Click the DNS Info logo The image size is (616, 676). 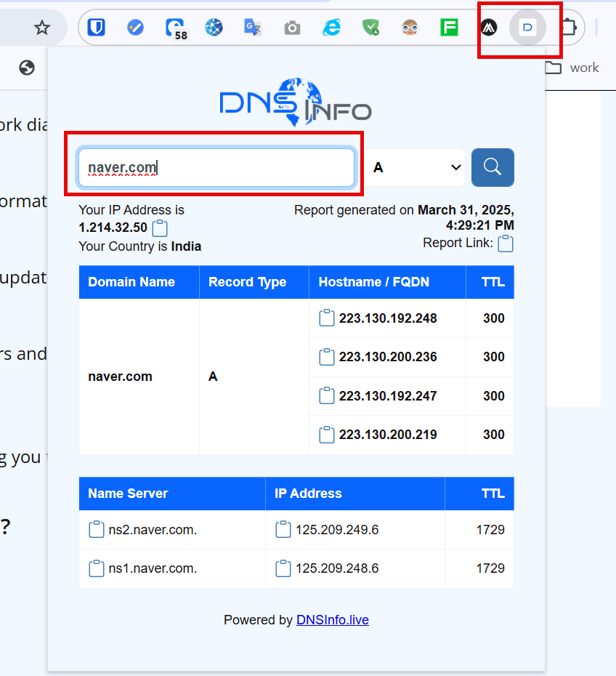pos(296,102)
